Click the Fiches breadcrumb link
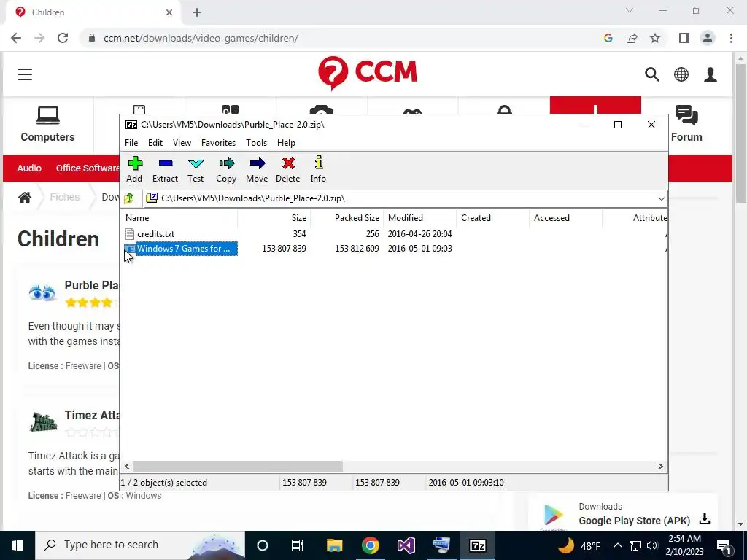747x560 pixels. pyautogui.click(x=65, y=197)
